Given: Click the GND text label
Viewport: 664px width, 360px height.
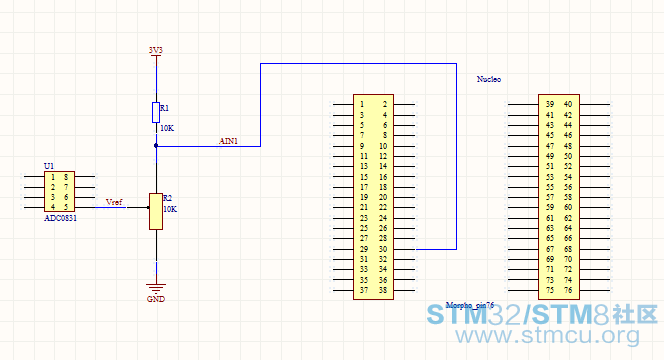Looking at the screenshot, I should (155, 299).
